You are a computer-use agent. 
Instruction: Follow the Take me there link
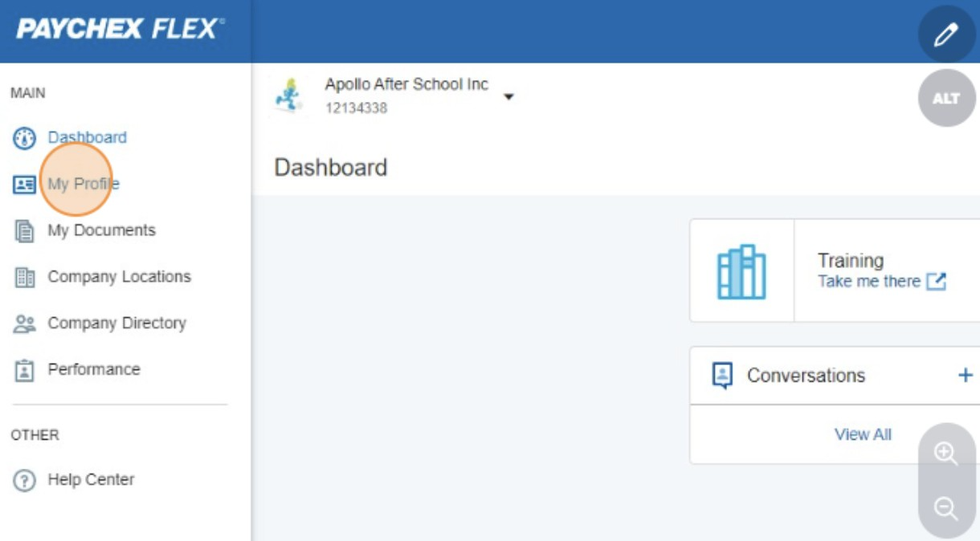tap(869, 282)
